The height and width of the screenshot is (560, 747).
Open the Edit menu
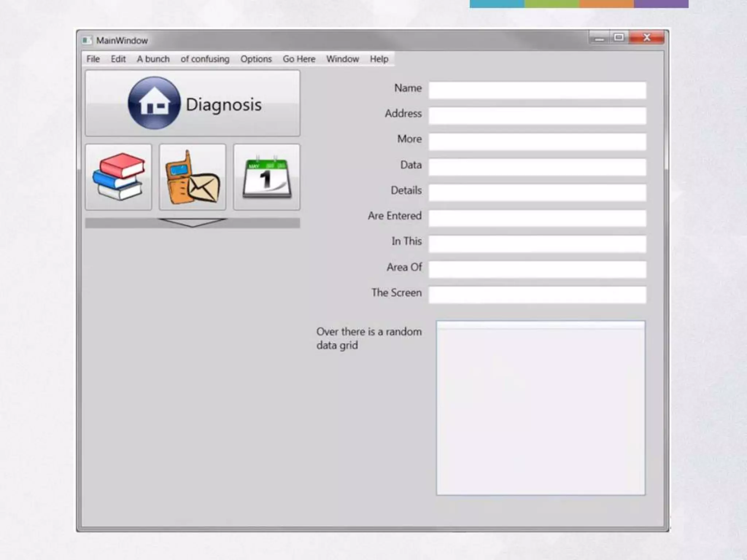(118, 59)
